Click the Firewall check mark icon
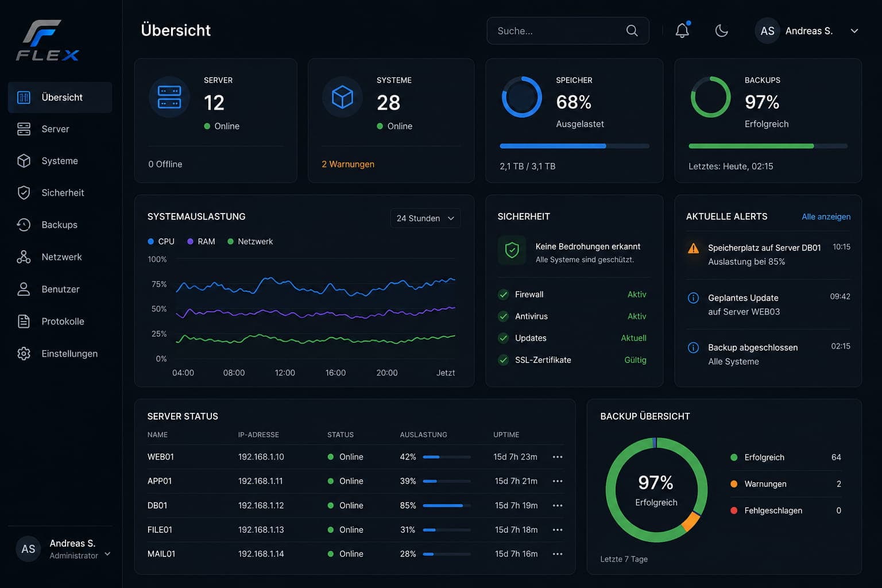This screenshot has width=882, height=588. coord(504,295)
